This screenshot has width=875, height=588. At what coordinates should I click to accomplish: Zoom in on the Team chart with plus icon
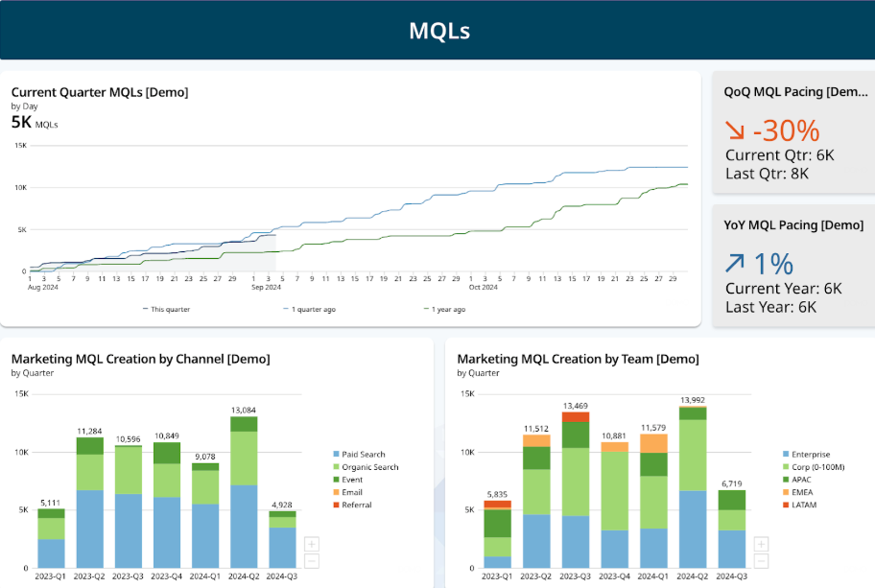pyautogui.click(x=761, y=544)
